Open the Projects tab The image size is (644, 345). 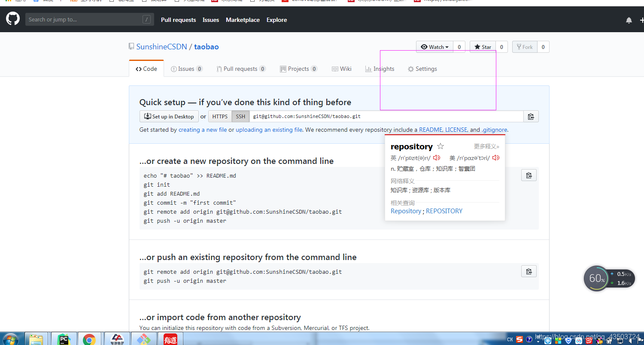298,69
